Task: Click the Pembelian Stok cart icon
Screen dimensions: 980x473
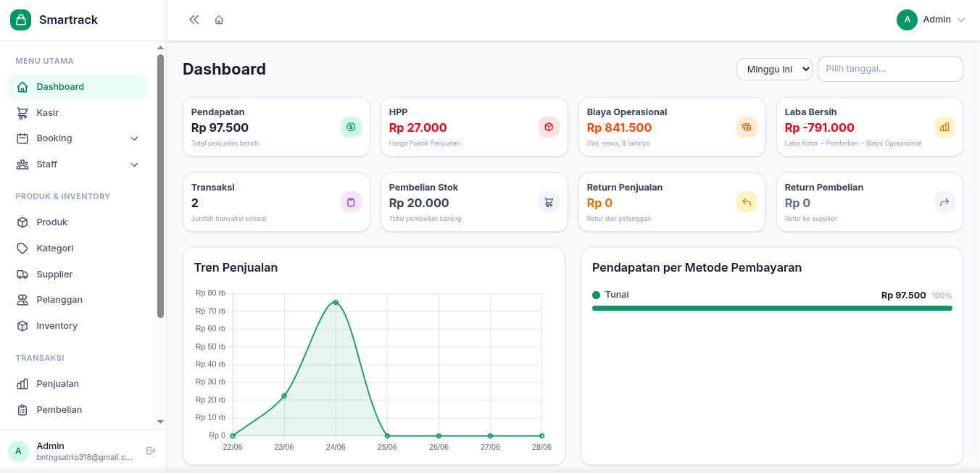Action: pos(549,202)
